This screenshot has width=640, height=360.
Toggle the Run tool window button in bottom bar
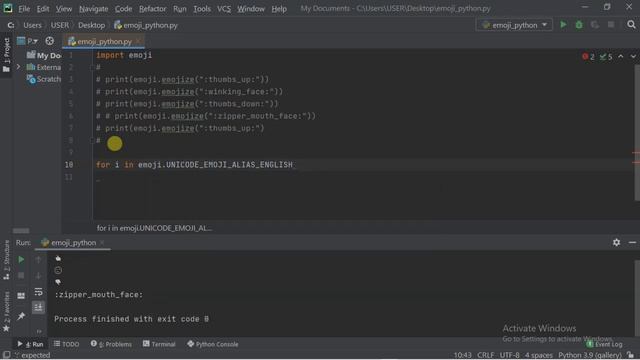(x=30, y=344)
